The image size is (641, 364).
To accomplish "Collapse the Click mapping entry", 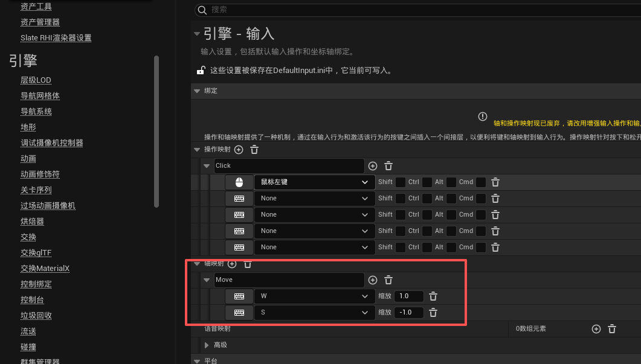I will pyautogui.click(x=207, y=166).
